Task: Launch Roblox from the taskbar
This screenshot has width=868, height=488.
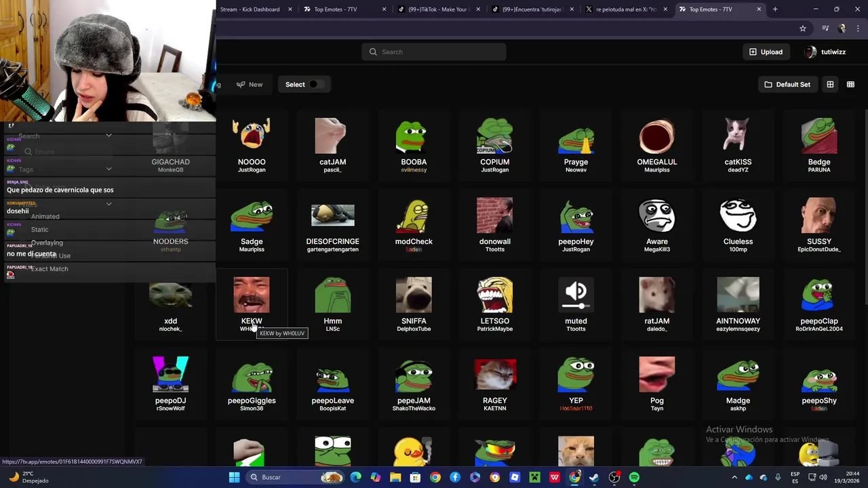Action: [515, 477]
